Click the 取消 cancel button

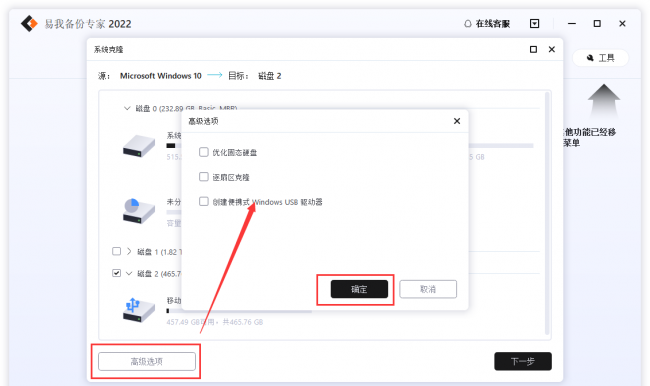pyautogui.click(x=428, y=289)
